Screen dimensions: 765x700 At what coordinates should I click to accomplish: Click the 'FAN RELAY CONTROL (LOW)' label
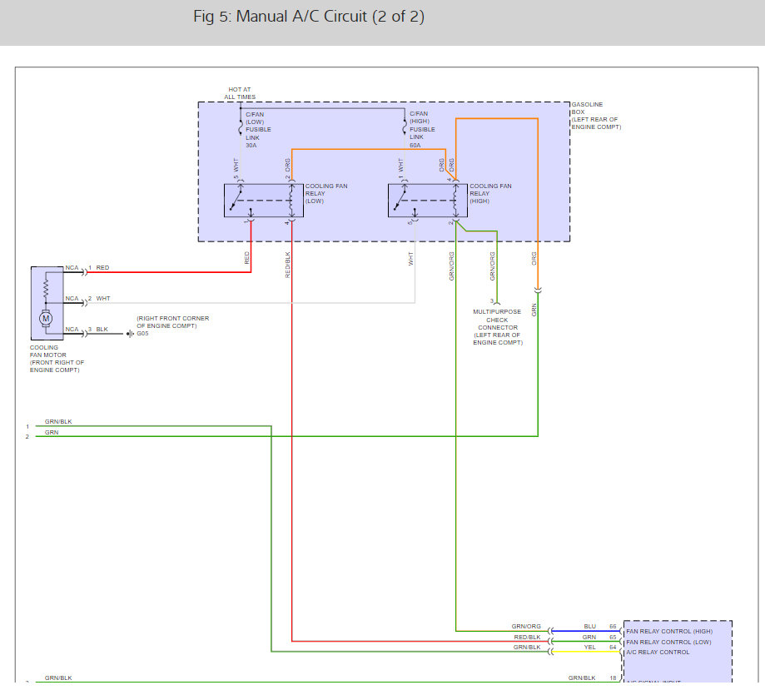[x=668, y=642]
